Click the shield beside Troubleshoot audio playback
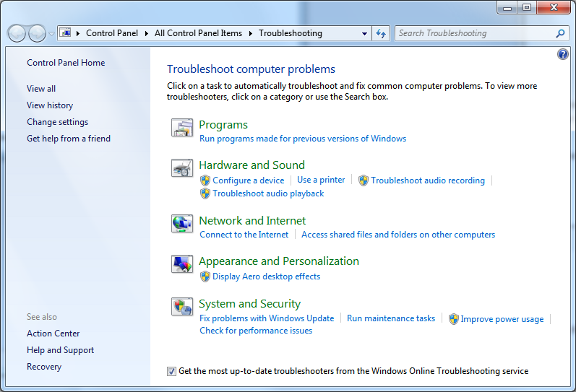Viewport: 576px width, 392px height. pos(205,193)
